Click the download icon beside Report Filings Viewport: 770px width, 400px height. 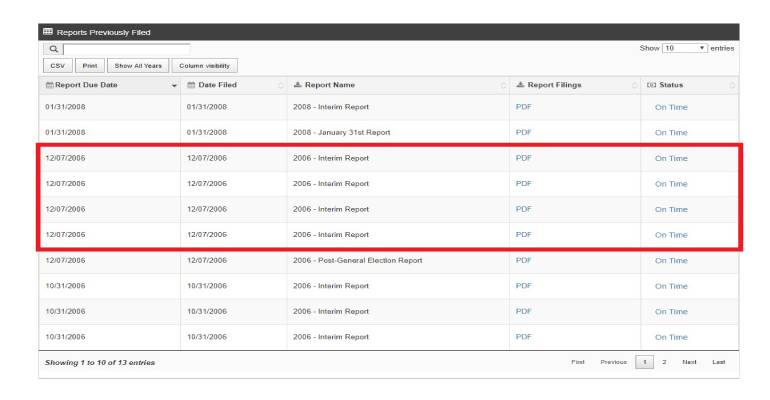[520, 85]
